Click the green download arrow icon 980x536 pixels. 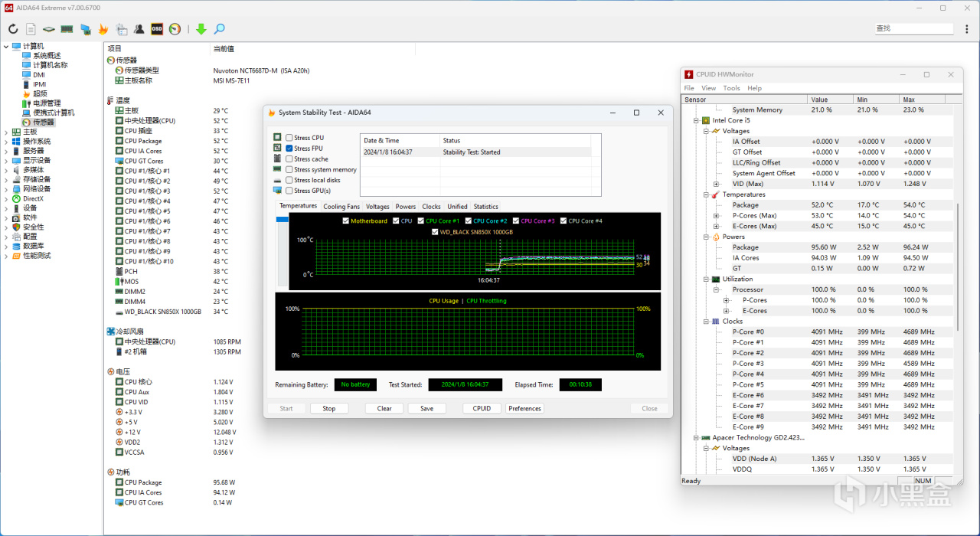click(x=201, y=29)
